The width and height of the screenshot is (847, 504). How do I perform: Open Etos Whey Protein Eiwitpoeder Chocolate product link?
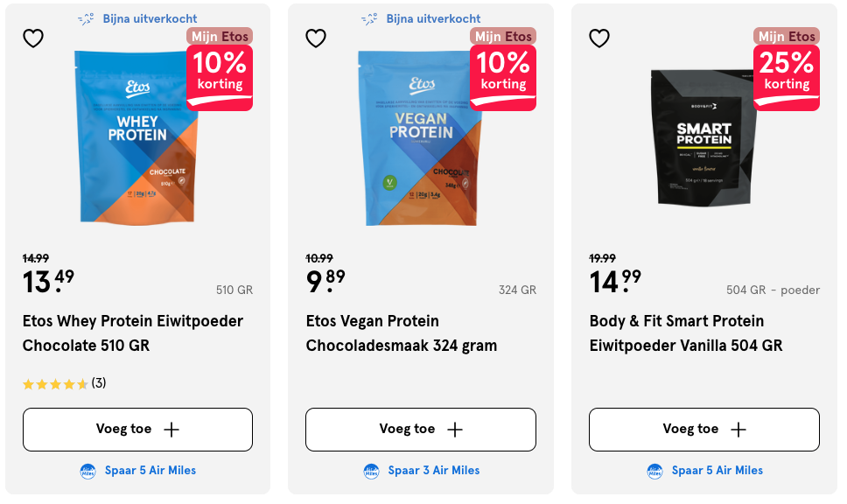(133, 333)
